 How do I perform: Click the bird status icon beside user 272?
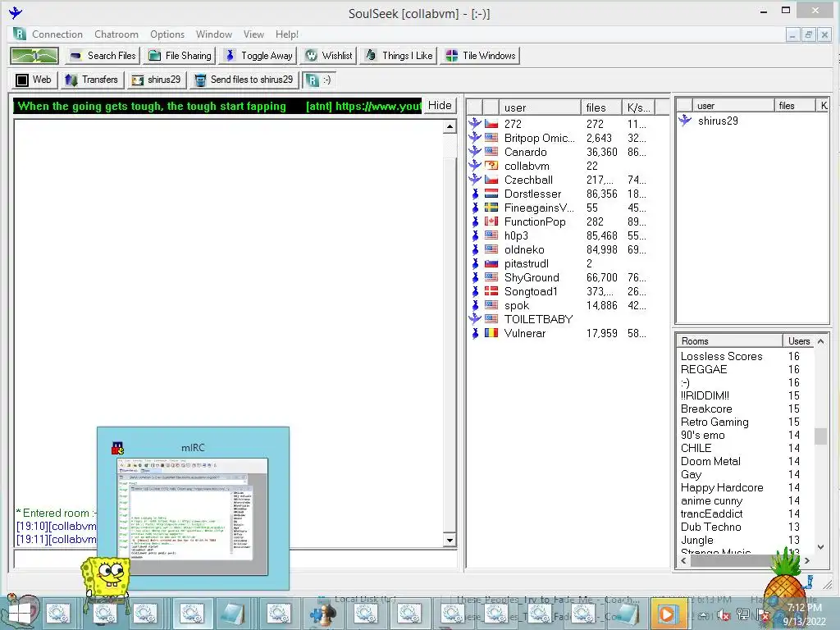pyautogui.click(x=475, y=124)
